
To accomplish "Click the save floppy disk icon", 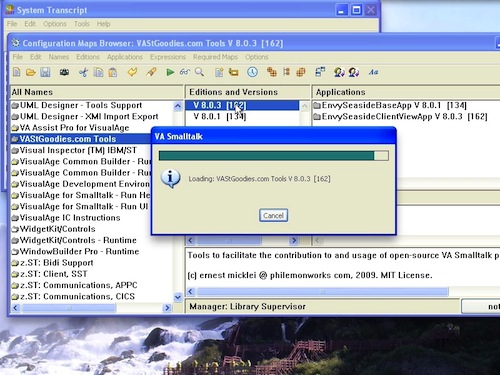I will click(x=45, y=72).
